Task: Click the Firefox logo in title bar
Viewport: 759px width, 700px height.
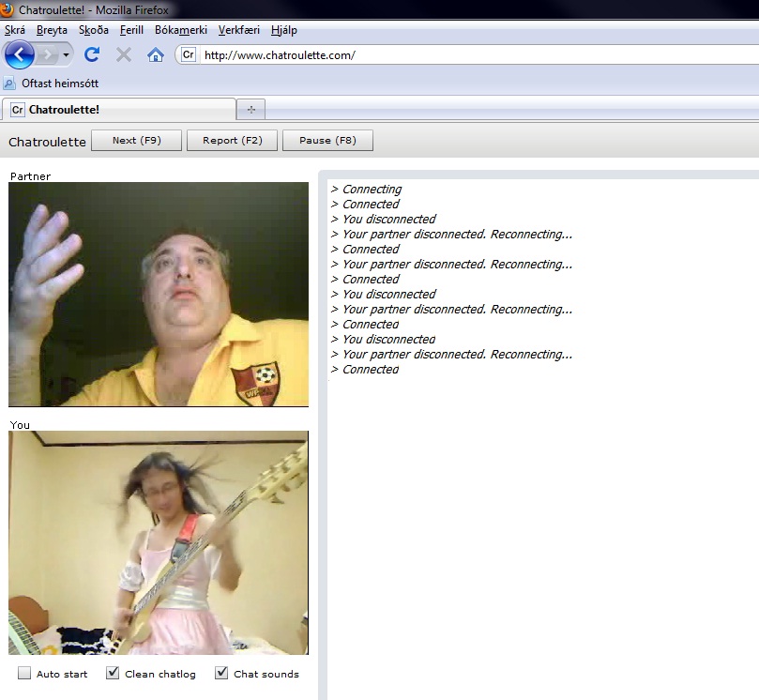Action: [7, 9]
